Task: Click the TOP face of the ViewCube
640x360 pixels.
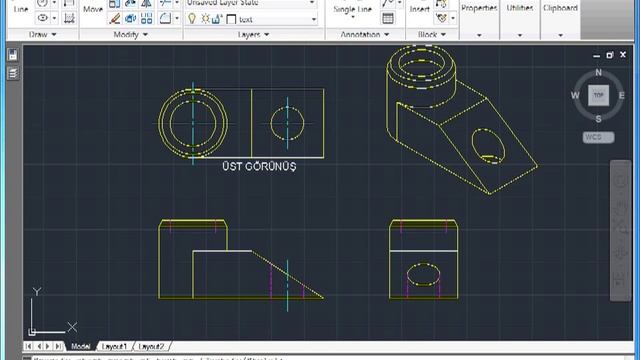Action: (x=598, y=95)
